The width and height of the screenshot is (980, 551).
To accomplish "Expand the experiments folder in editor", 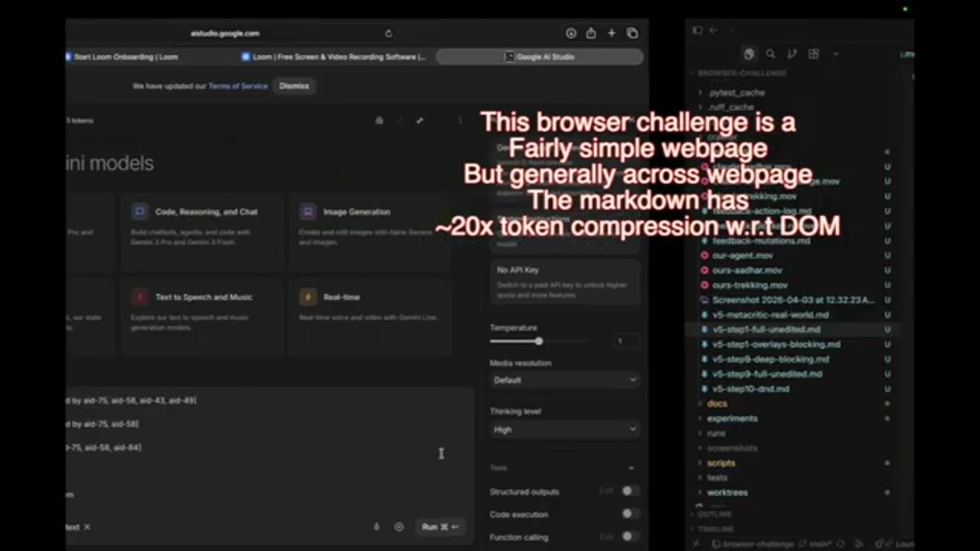I will coord(732,418).
